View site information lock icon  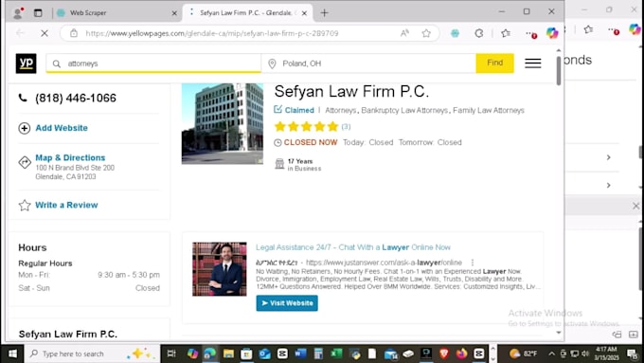pos(74,33)
